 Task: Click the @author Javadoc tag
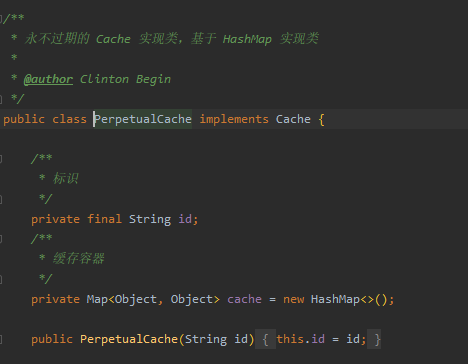click(x=48, y=79)
